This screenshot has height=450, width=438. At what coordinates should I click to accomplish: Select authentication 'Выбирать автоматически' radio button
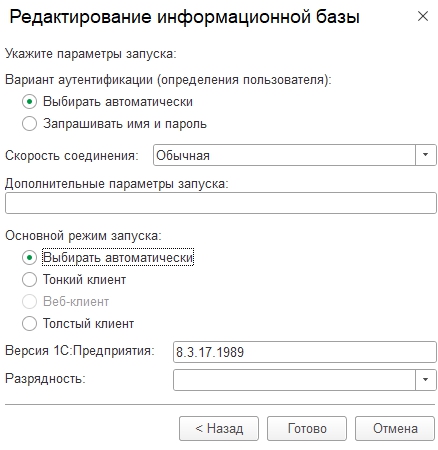(29, 102)
